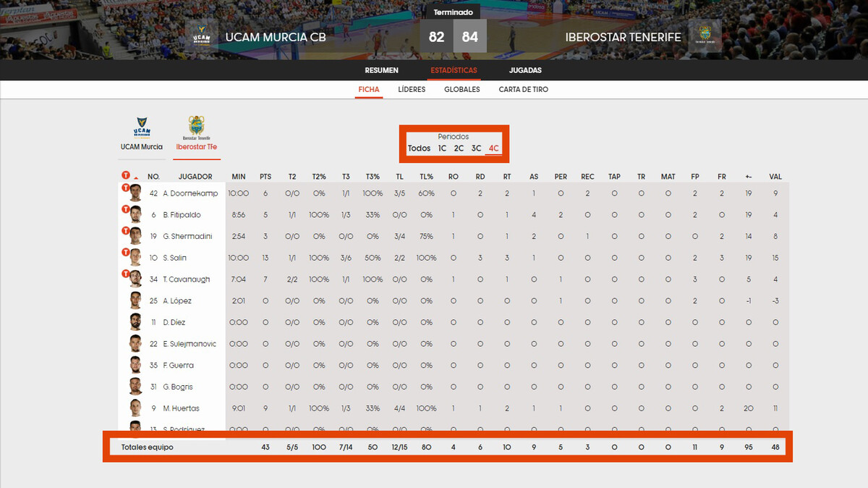Sort table by MIN column
The height and width of the screenshot is (488, 868).
[239, 177]
